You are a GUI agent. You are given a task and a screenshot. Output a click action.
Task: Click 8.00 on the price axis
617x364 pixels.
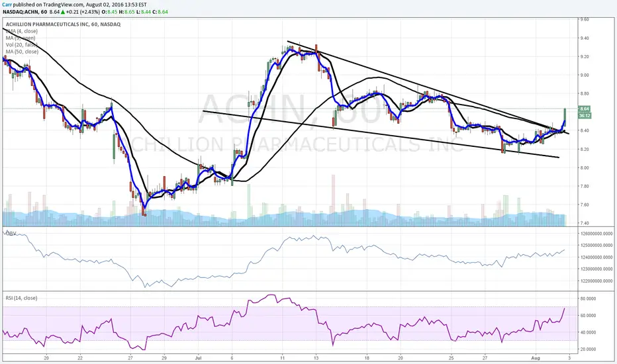click(x=584, y=167)
